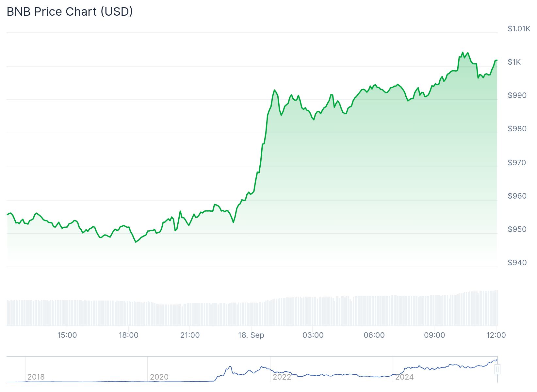The height and width of the screenshot is (392, 537).
Task: Select the $970 price level label
Action: pyautogui.click(x=517, y=163)
